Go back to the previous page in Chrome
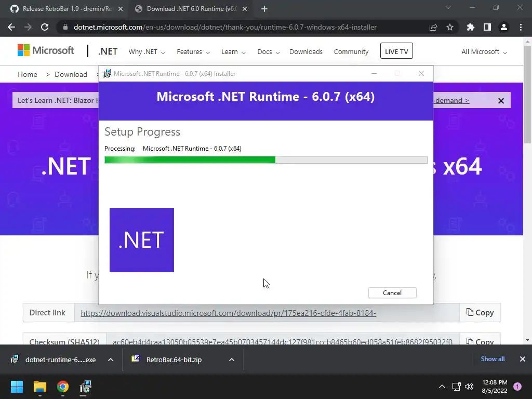532x399 pixels. click(11, 27)
